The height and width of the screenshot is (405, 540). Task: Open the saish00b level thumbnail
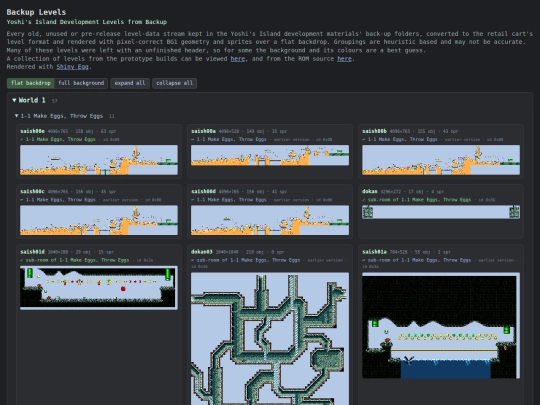click(441, 160)
